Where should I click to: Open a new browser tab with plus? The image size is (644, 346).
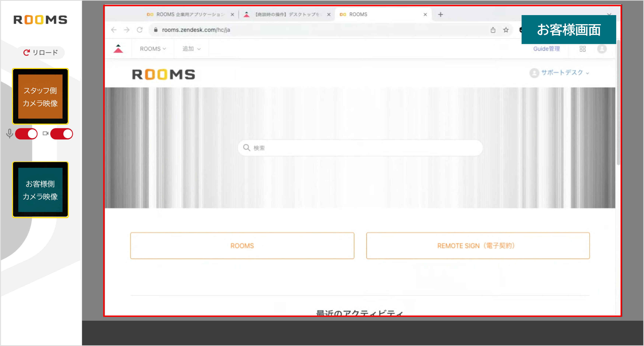(x=440, y=15)
